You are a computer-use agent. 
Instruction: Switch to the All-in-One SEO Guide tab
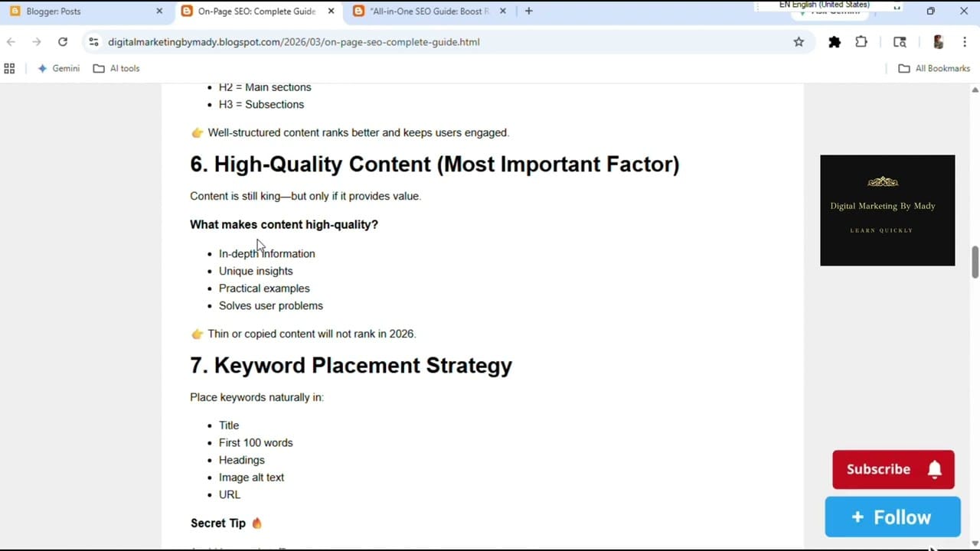[425, 11]
